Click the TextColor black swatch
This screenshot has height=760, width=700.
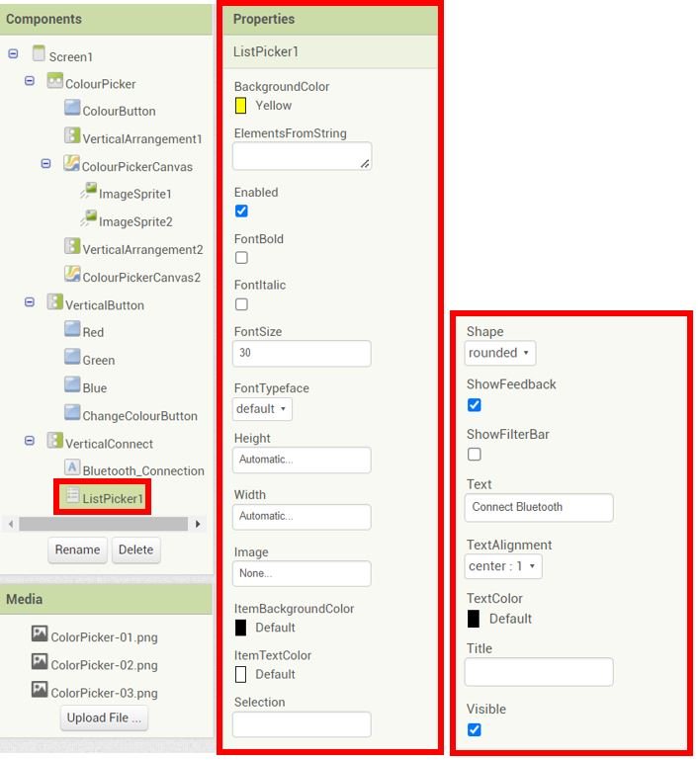coord(474,619)
